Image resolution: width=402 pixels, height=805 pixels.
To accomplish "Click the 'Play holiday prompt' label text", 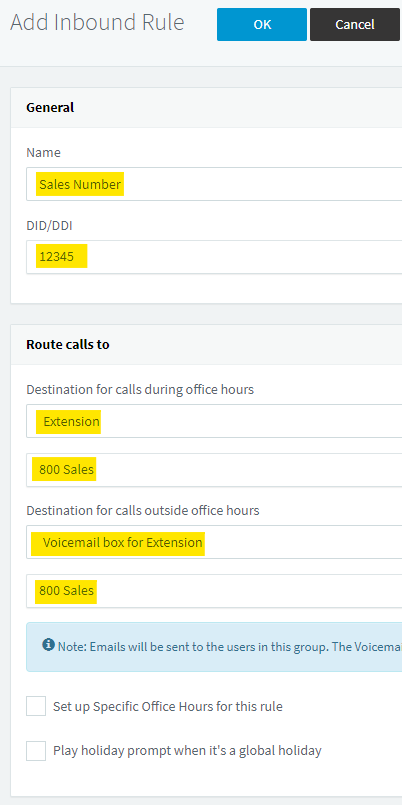I will pyautogui.click(x=187, y=751).
